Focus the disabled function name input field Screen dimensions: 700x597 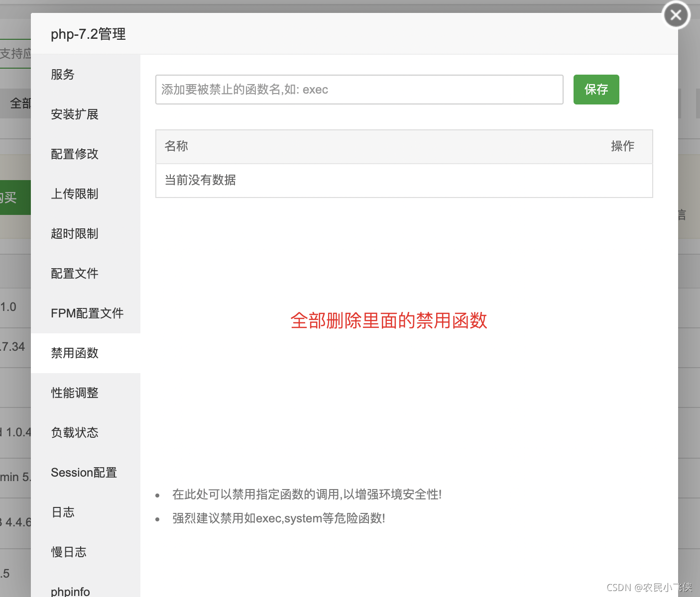pyautogui.click(x=359, y=90)
